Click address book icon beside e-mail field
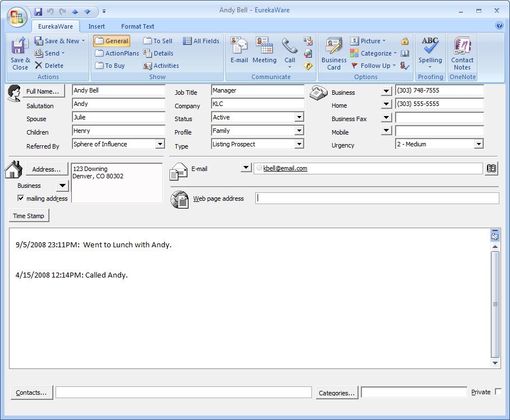510x420 pixels. (491, 168)
